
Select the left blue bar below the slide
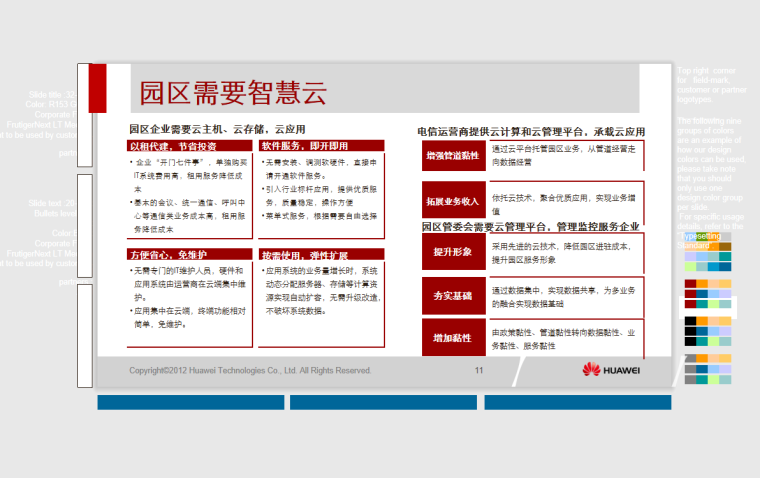(190, 402)
